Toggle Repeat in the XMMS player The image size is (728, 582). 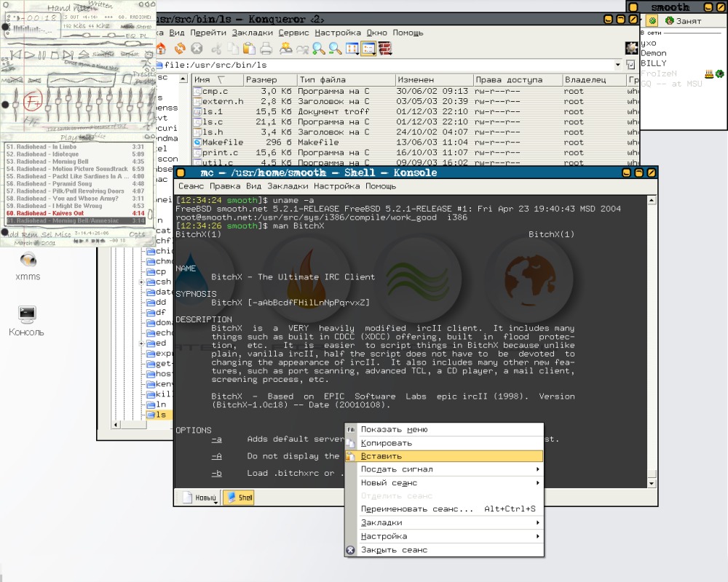(130, 54)
